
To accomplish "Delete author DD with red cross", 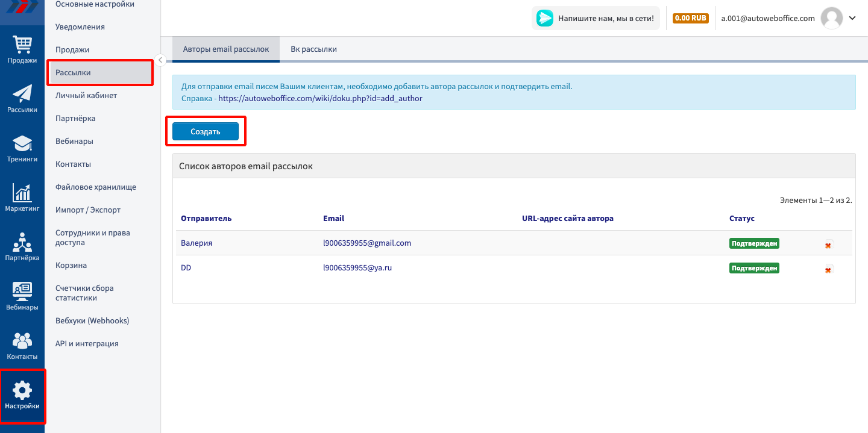I will (828, 269).
